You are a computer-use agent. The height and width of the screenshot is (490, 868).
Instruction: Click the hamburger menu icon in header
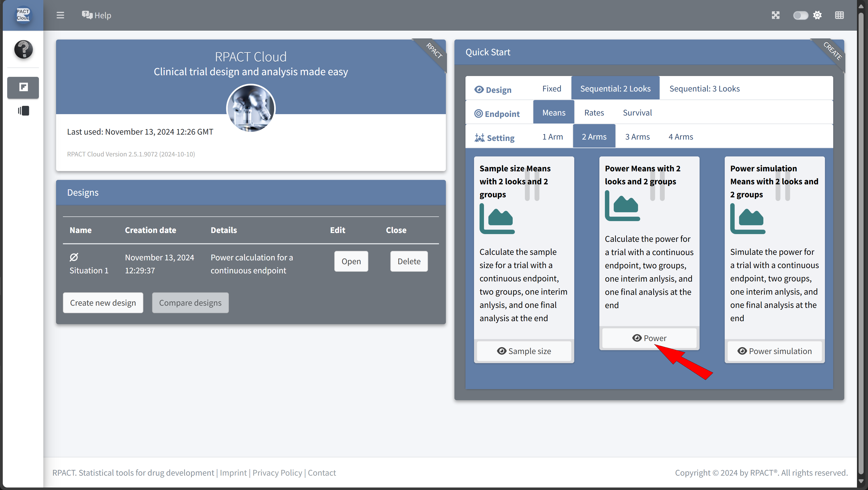click(60, 15)
